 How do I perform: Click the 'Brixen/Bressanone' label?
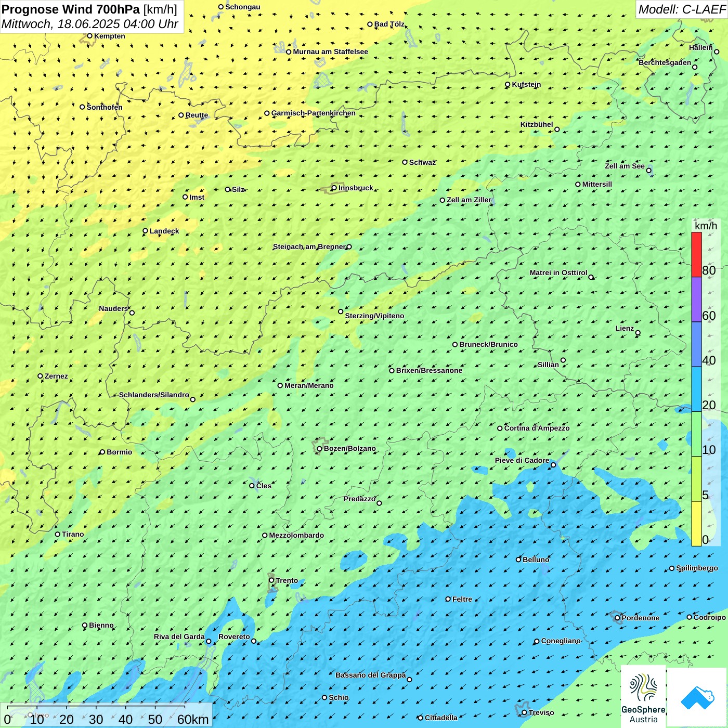(429, 370)
